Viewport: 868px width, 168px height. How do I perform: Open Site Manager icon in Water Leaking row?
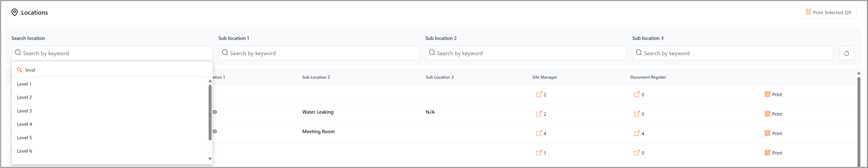point(539,114)
